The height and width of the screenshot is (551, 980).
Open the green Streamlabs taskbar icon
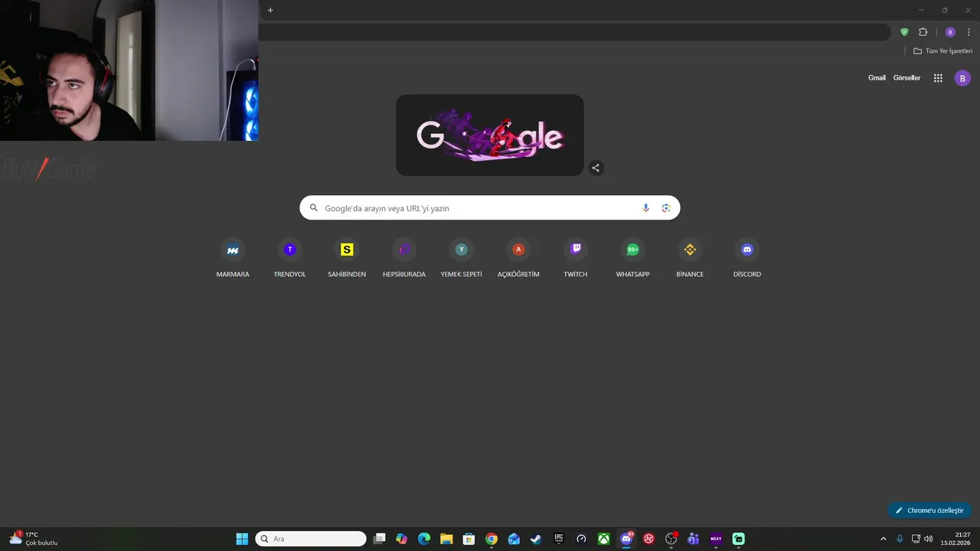738,539
